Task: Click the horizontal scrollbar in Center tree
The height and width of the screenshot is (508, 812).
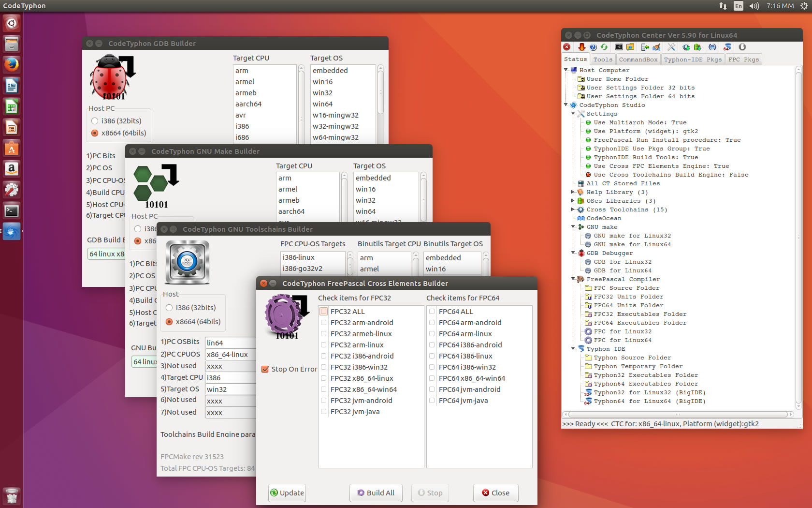Action: point(678,414)
